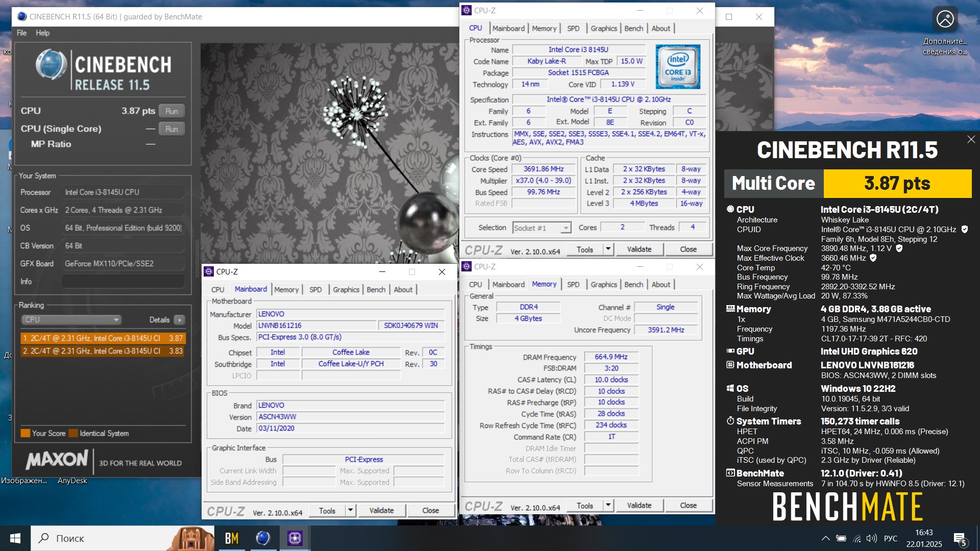This screenshot has width=980, height=551.
Task: Open the Socket #1 selection dropdown
Action: click(542, 228)
